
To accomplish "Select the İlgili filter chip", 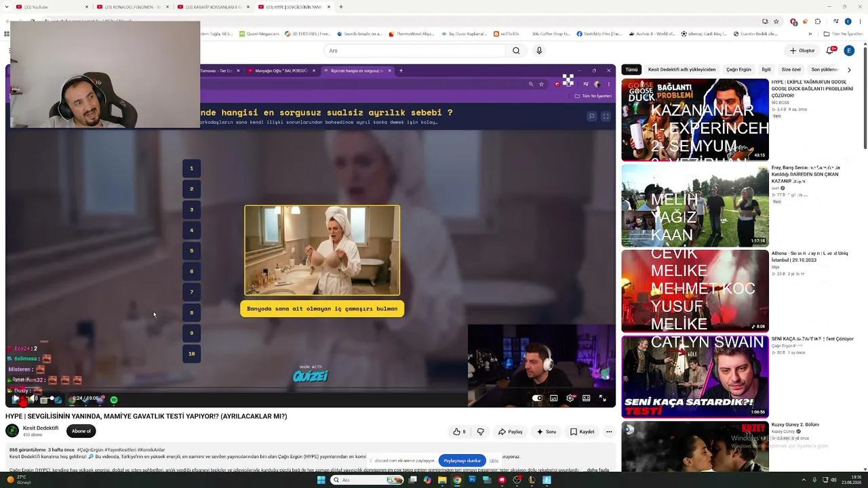I will (766, 70).
